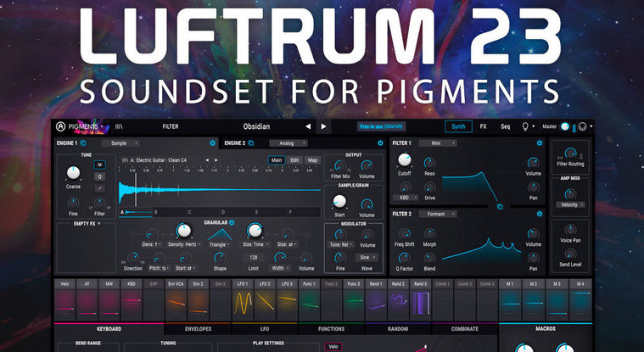
Task: Click the Q quantize tune button
Action: click(99, 176)
